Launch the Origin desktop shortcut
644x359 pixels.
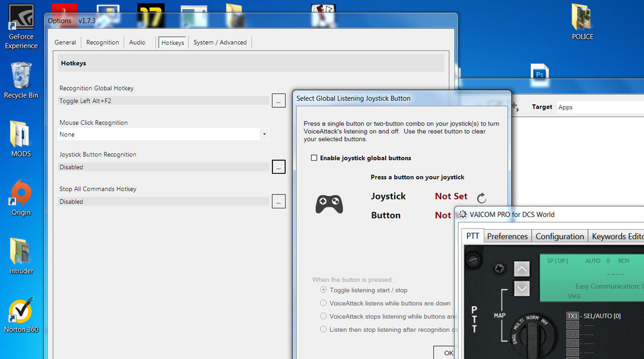(x=21, y=198)
